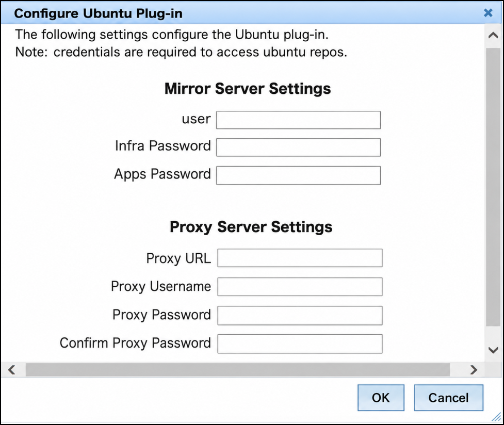Click the vertical scrollbar down arrow
Viewport: 504px width, 425px height.
tap(493, 350)
